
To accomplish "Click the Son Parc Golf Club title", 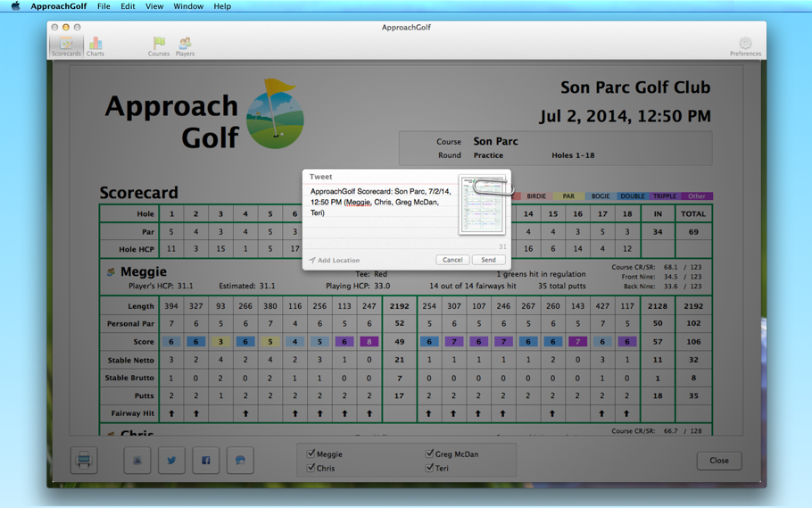I will (x=635, y=87).
